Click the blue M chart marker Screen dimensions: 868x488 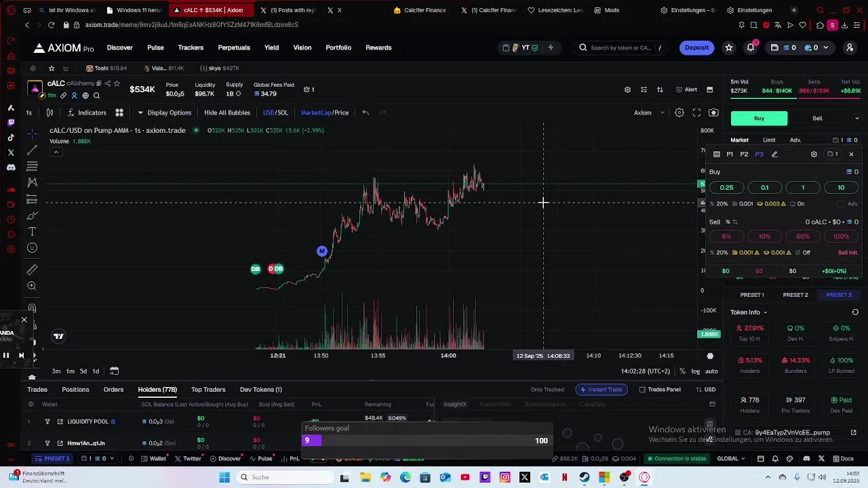(322, 251)
